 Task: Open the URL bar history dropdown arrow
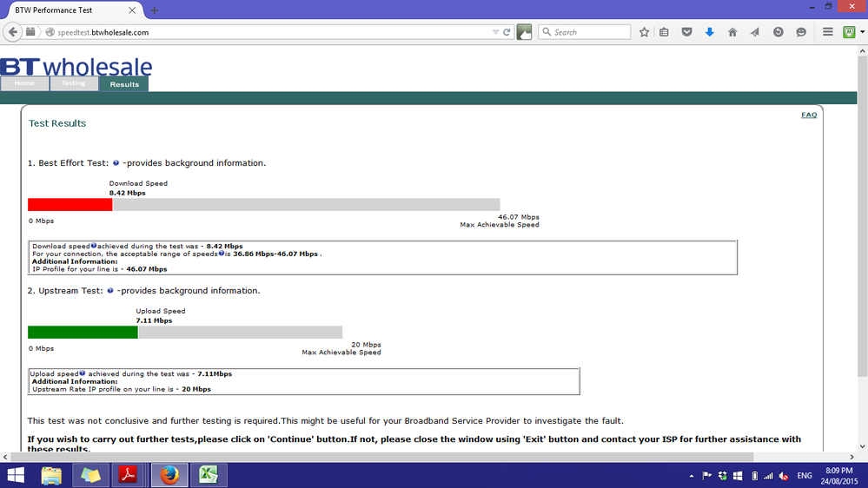click(495, 32)
